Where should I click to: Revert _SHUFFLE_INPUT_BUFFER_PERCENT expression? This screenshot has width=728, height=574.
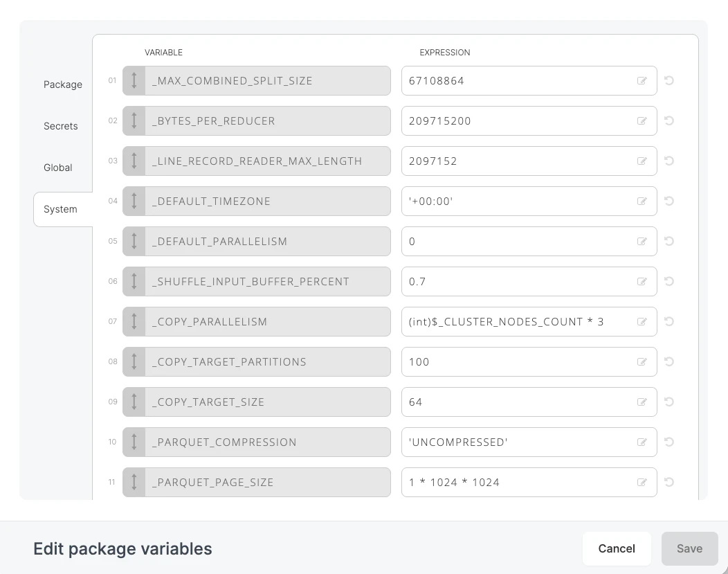(x=668, y=281)
